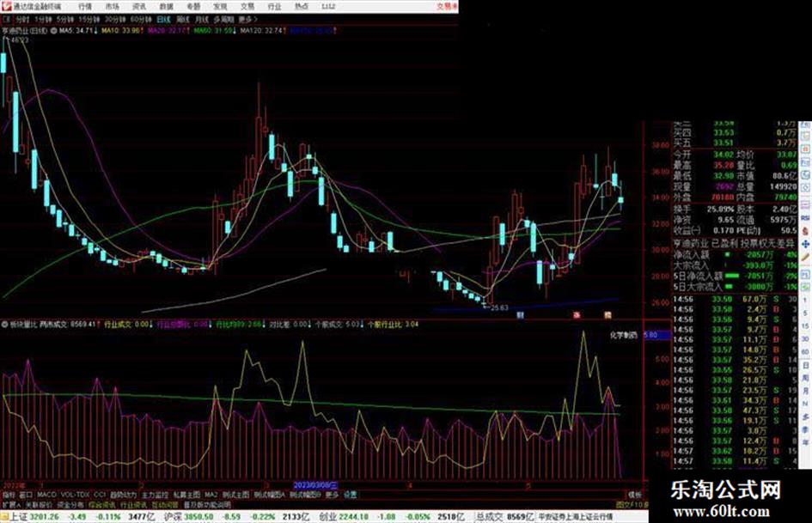Switch chart to 5分钟 period
The height and width of the screenshot is (523, 812).
coord(65,20)
